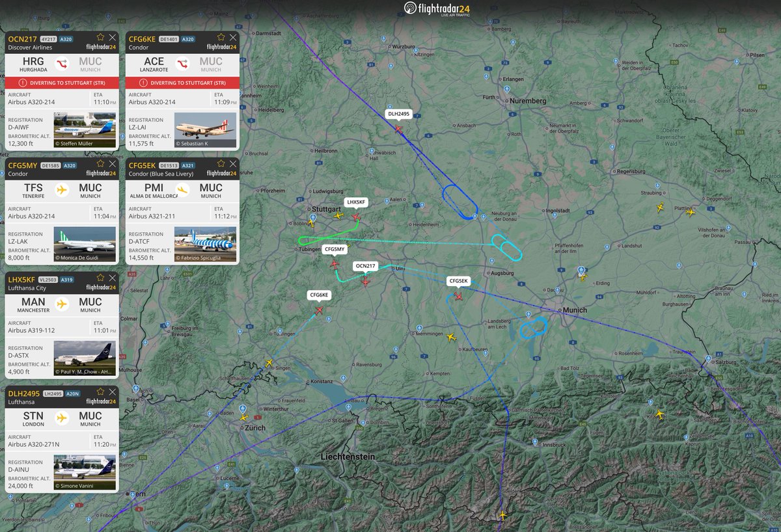Viewport: 781px width, 532px height.
Task: Star the OCN217 Discover Airlines flight card
Action: click(100, 37)
